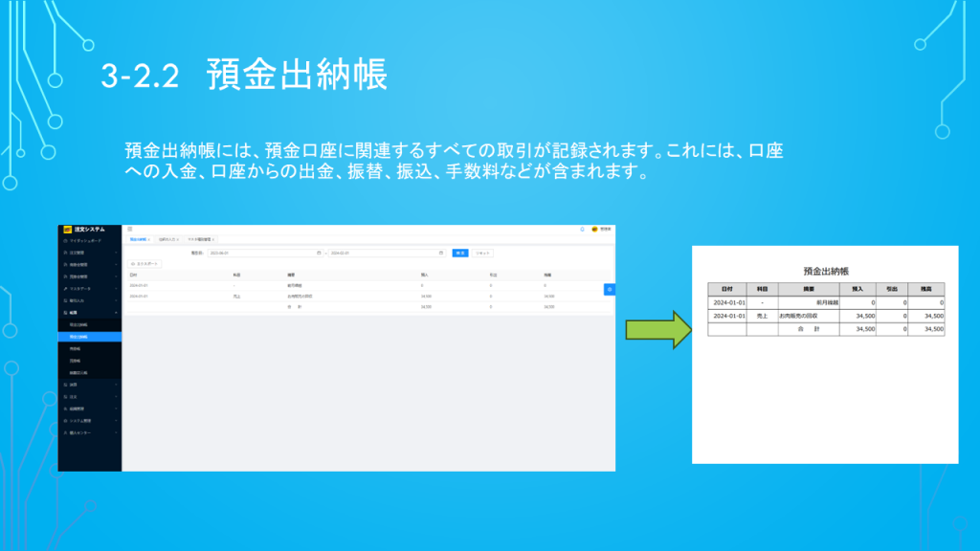This screenshot has width=980, height=551.
Task: Collapse the 帳票 sidebar menu
Action: pos(89,313)
